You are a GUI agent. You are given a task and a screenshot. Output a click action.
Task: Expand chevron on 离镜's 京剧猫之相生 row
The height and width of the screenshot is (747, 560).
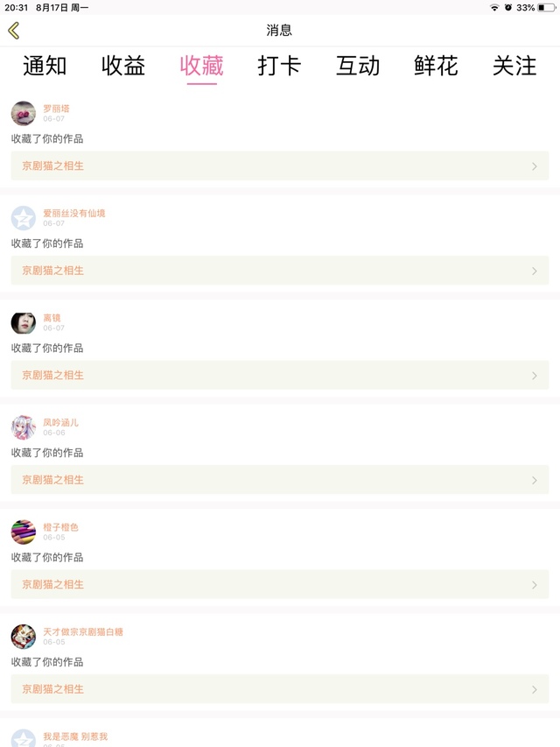[x=535, y=376]
